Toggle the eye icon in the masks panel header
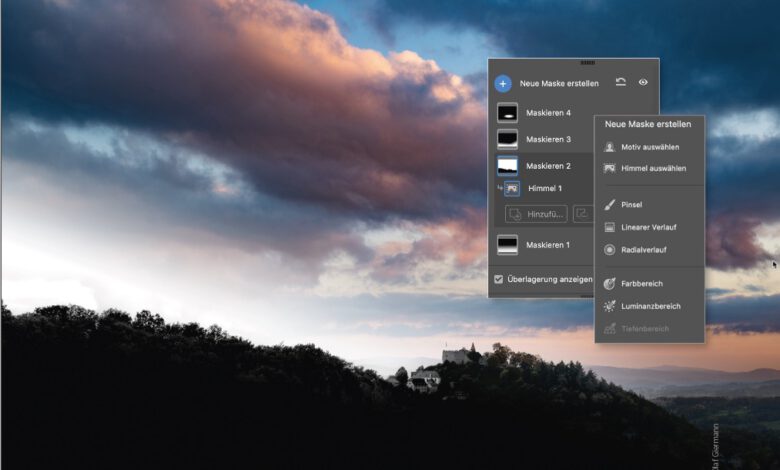 point(643,82)
